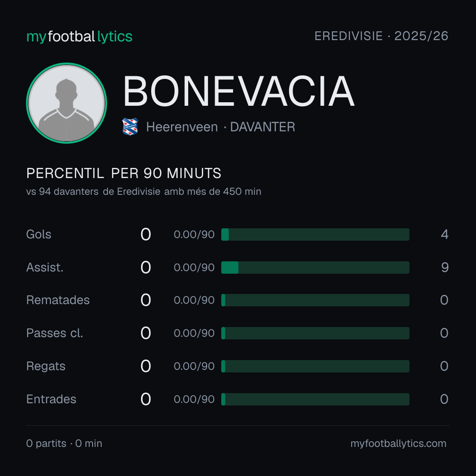Viewport: 476px width, 476px height.
Task: Click the Entrades stat label
Action: (x=51, y=399)
